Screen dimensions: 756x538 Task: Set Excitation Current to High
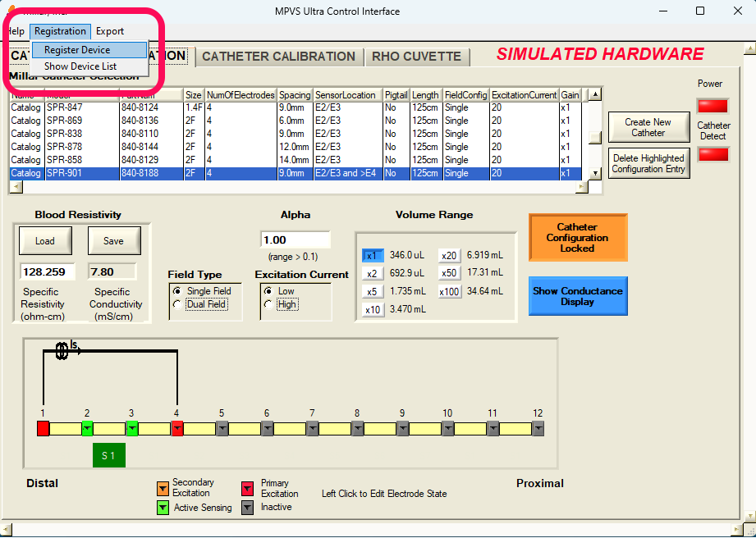(268, 304)
